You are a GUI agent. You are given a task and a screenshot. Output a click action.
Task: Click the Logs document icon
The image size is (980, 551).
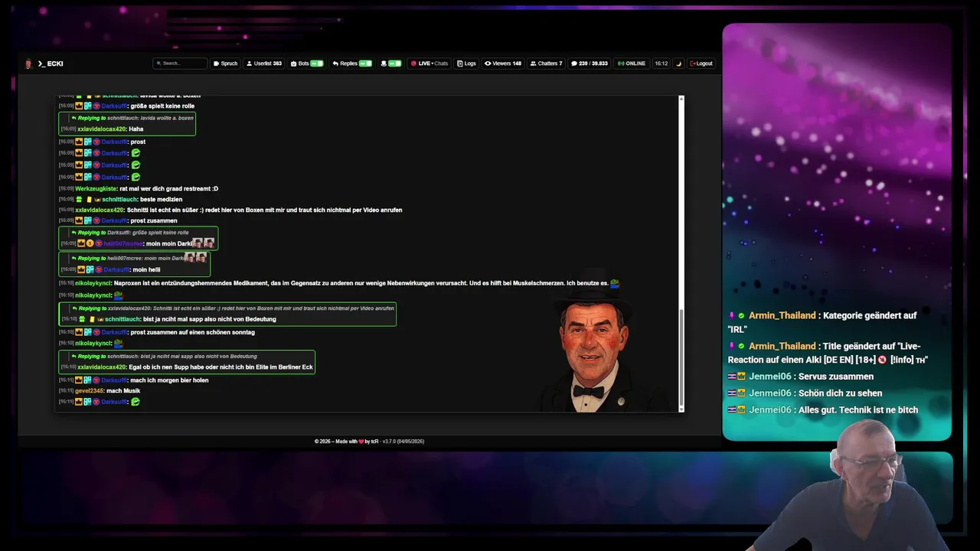point(460,64)
